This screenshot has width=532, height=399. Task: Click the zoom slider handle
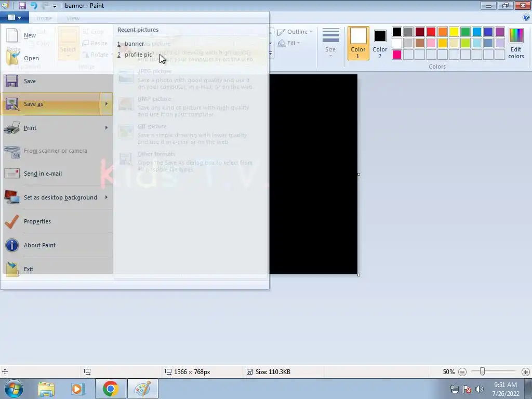(x=482, y=372)
